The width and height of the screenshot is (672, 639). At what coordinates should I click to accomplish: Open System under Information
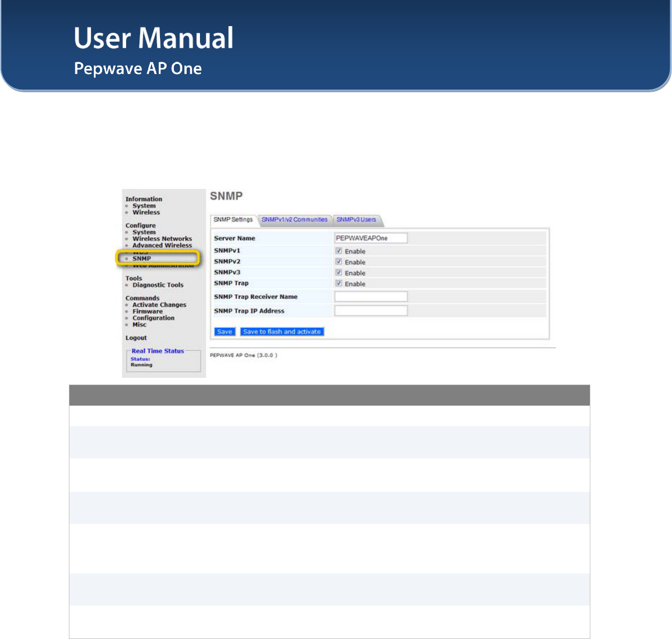click(144, 206)
